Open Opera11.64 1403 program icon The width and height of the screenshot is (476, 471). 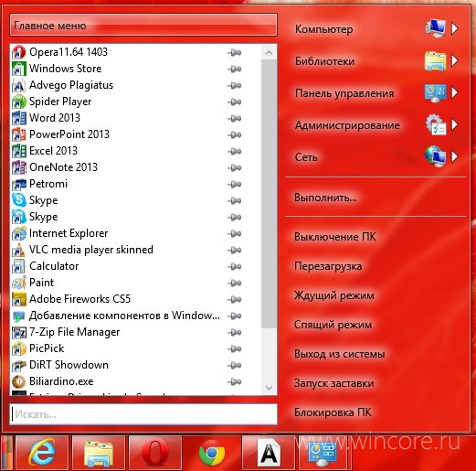click(18, 52)
